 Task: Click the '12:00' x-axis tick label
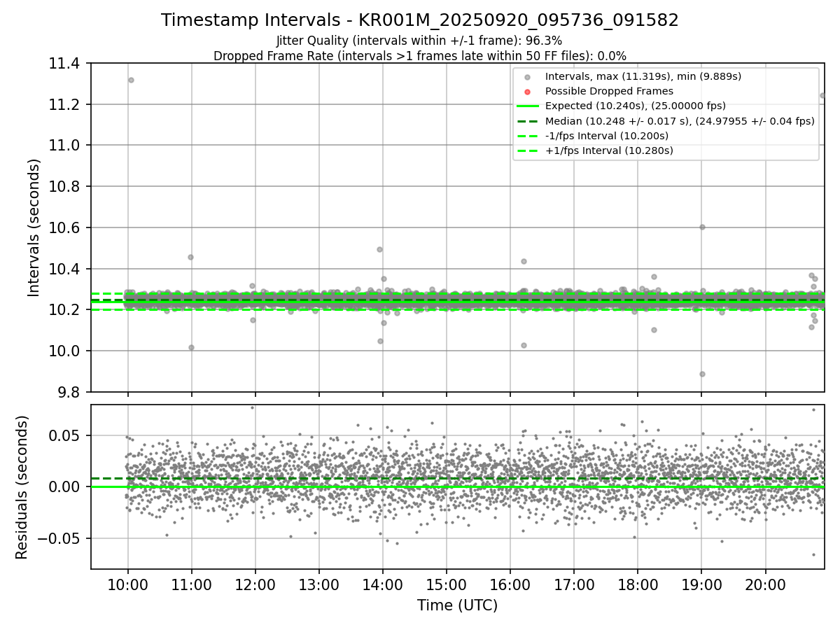point(255,584)
